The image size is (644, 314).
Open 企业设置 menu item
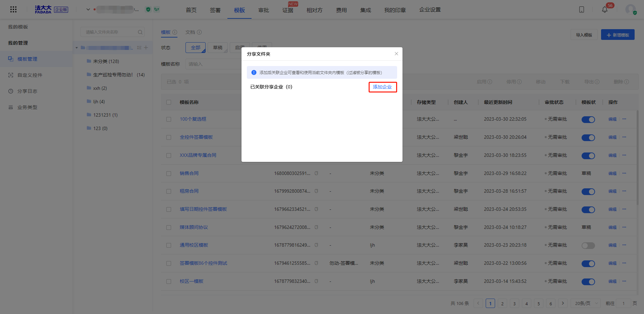pyautogui.click(x=430, y=10)
